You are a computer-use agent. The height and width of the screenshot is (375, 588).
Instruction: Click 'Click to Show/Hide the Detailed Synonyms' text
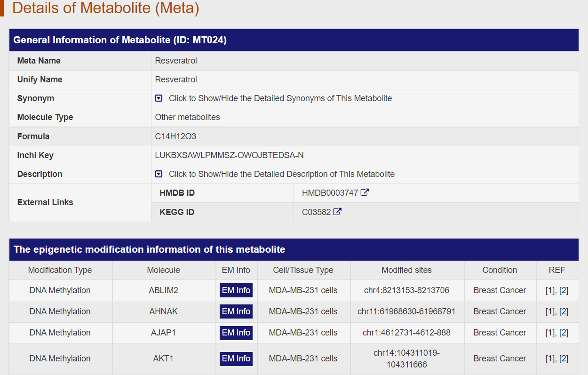280,98
